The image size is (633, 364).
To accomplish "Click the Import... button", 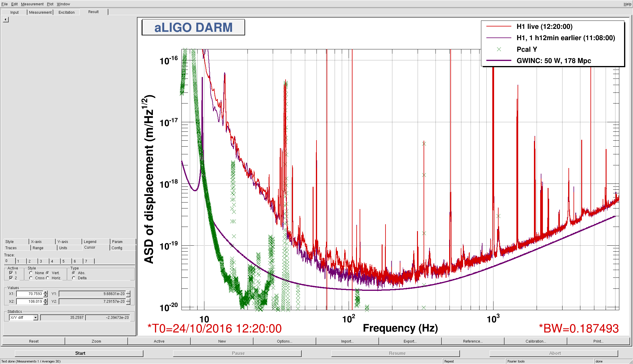I will click(347, 341).
